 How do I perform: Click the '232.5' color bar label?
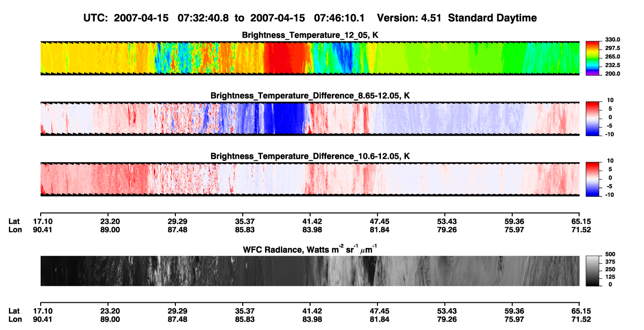(613, 65)
